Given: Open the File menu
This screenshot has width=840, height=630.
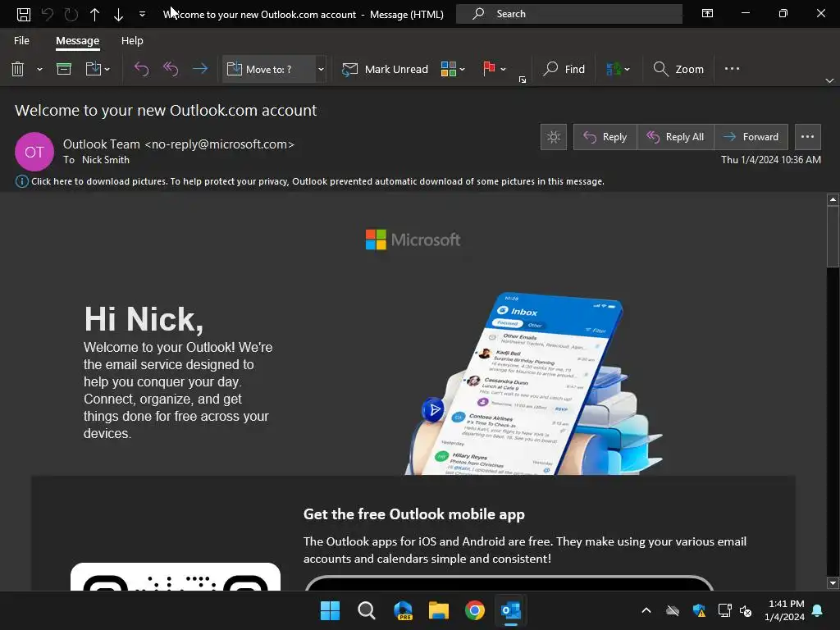Looking at the screenshot, I should click(21, 41).
